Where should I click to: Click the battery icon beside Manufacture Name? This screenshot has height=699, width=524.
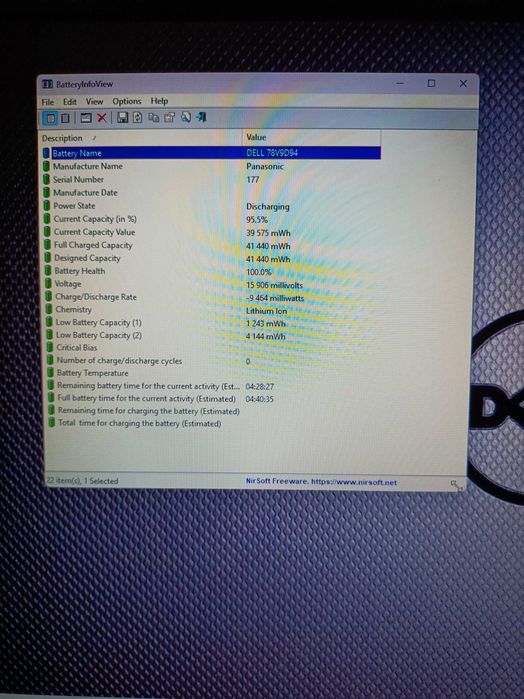point(46,166)
